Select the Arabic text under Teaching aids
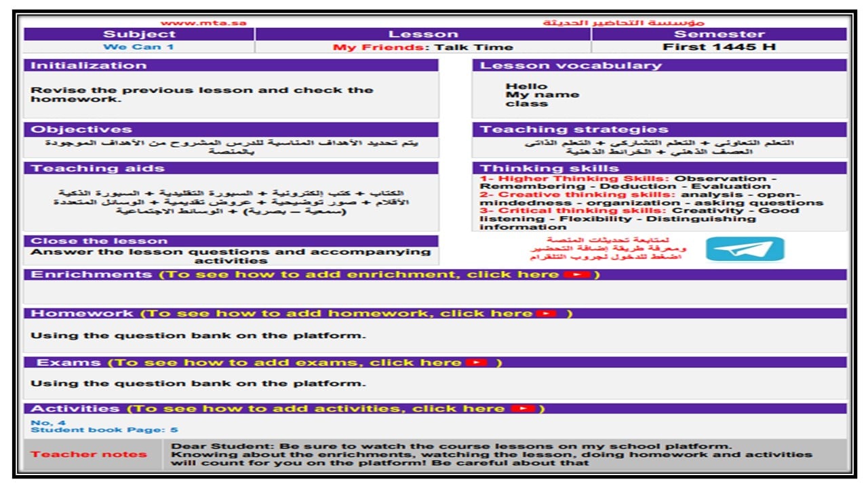Image resolution: width=868 pixels, height=488 pixels. click(231, 203)
